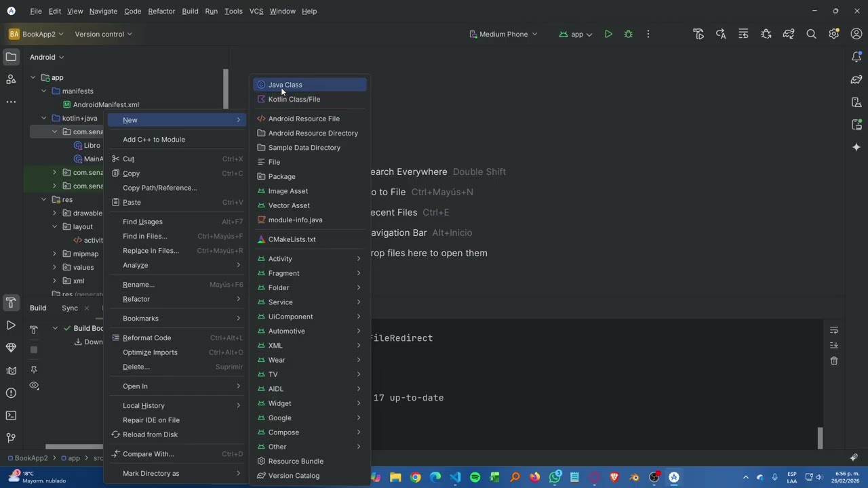Click the Chrome icon in the taskbar
The height and width of the screenshot is (488, 868).
click(x=415, y=477)
